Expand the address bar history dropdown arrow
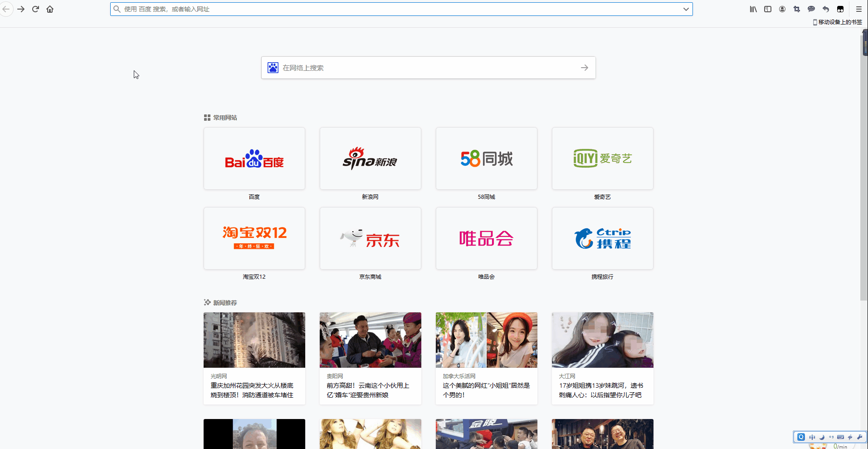 [x=686, y=9]
